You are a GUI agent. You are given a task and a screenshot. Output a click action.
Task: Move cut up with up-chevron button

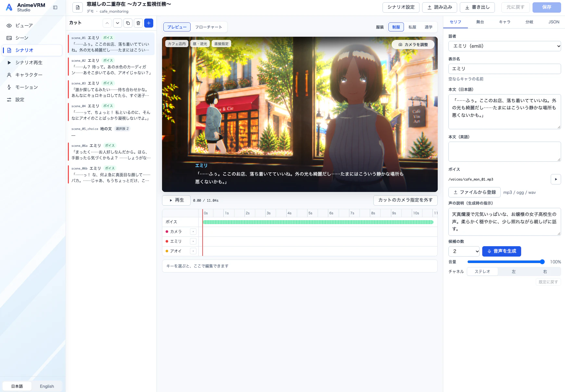107,23
